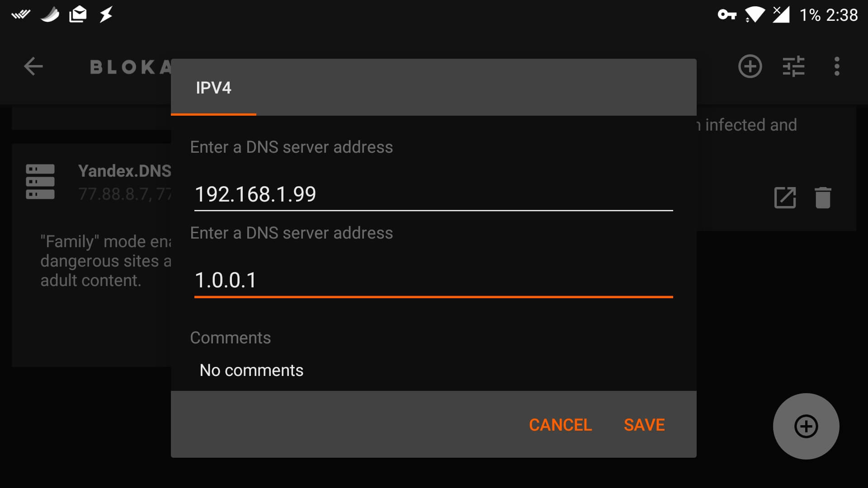The width and height of the screenshot is (868, 488).
Task: Open the overflow three-dot menu
Action: tap(837, 66)
